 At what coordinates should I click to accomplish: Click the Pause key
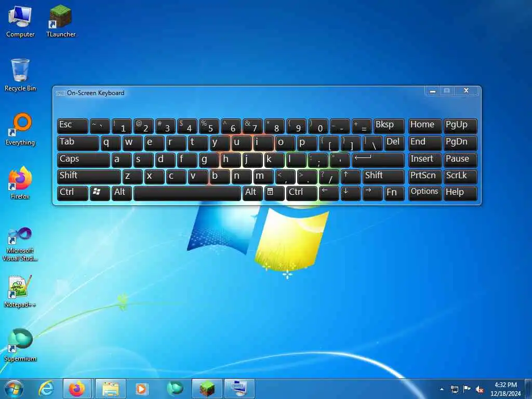[x=460, y=160]
